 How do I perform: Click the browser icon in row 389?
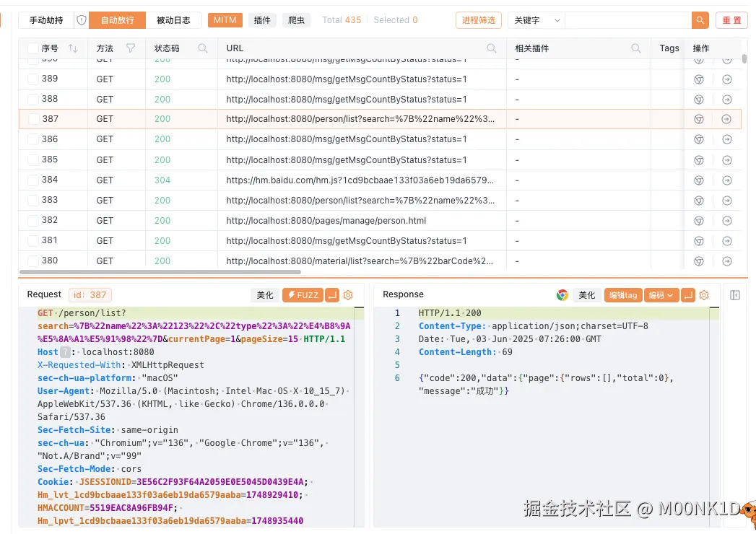click(699, 79)
